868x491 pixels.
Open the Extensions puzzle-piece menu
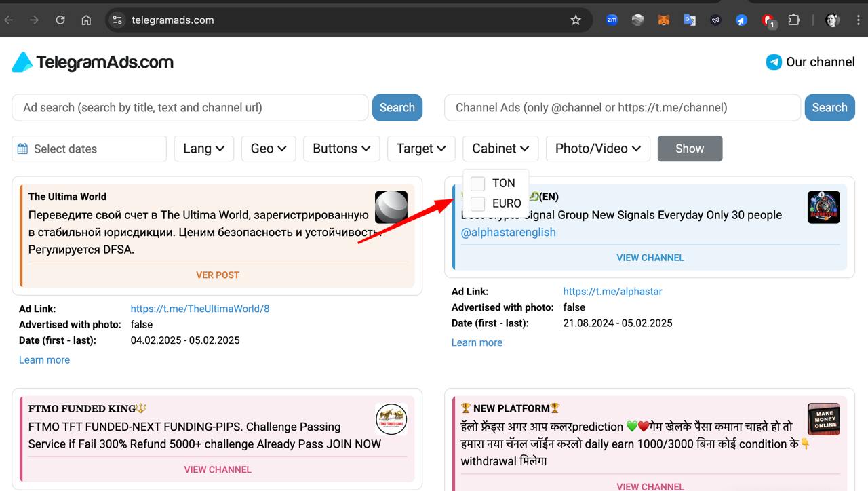794,20
